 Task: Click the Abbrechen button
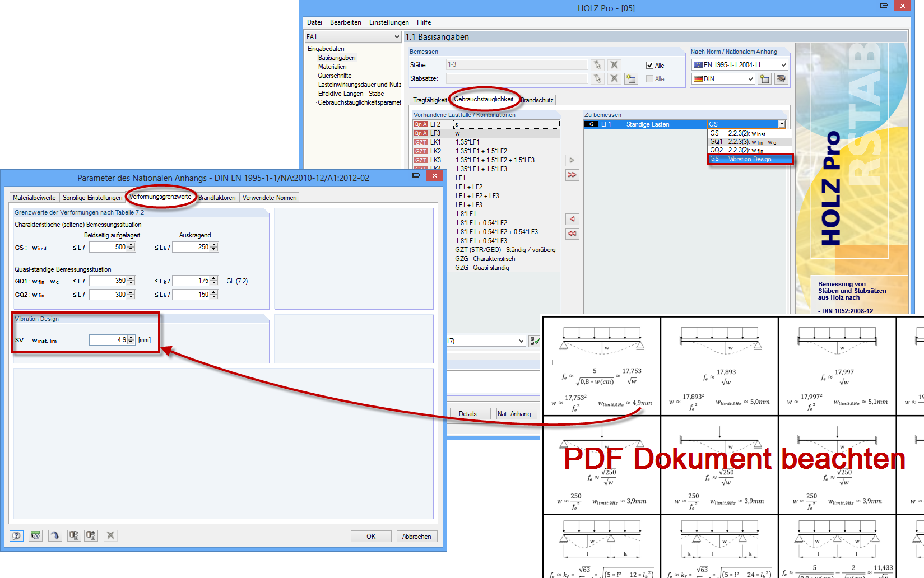point(416,536)
